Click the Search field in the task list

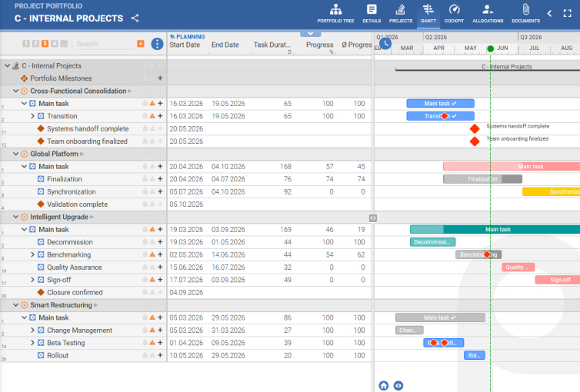105,44
